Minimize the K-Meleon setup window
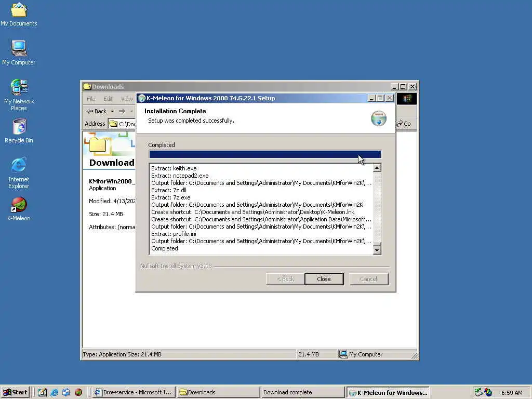Screen dimensions: 532x399 (371, 98)
